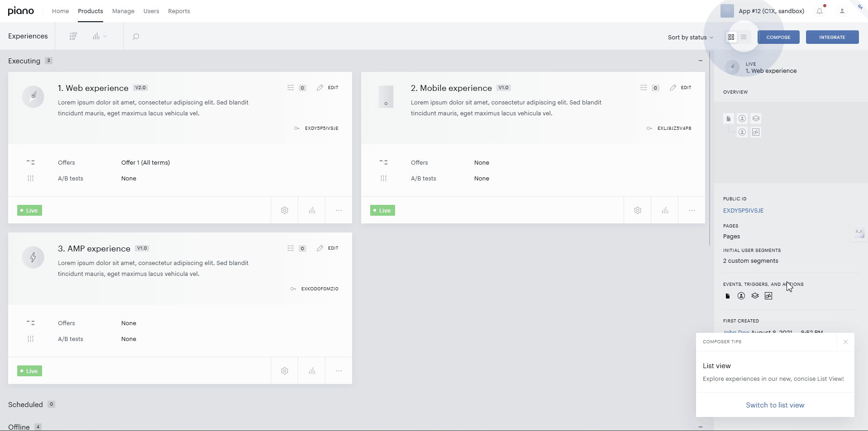
Task: Click layers icon under Events section
Action: [755, 296]
